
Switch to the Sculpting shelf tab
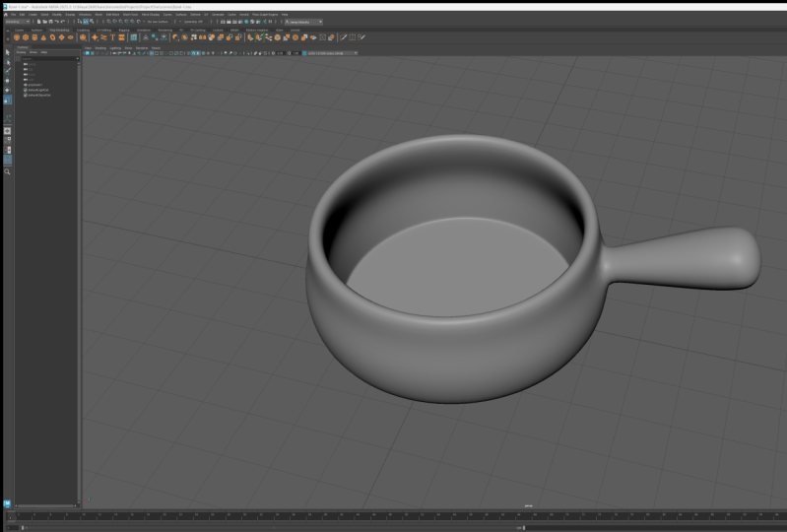(x=83, y=31)
